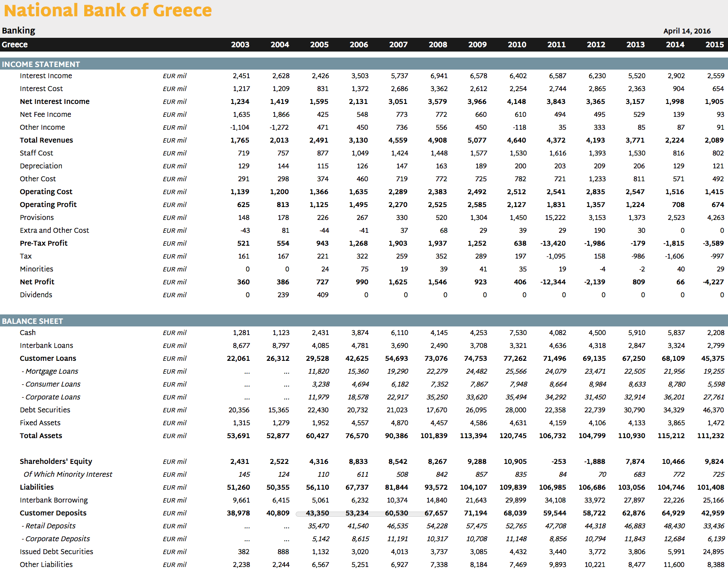Select the 'Cash' row label
The width and height of the screenshot is (728, 573).
28,333
